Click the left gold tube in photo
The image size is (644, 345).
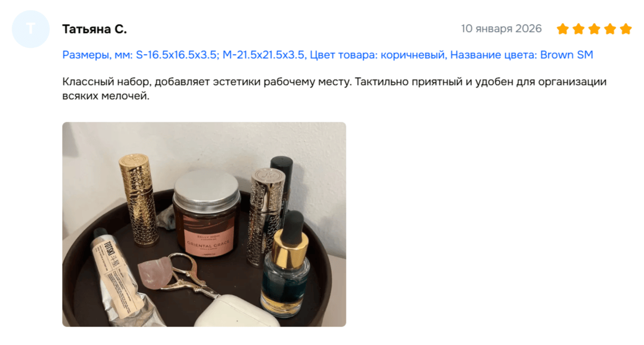137,199
